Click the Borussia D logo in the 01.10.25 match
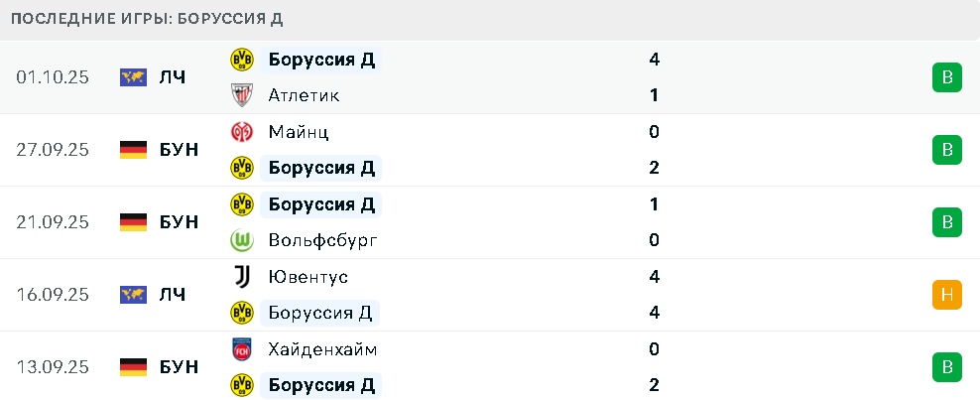 click(x=241, y=60)
